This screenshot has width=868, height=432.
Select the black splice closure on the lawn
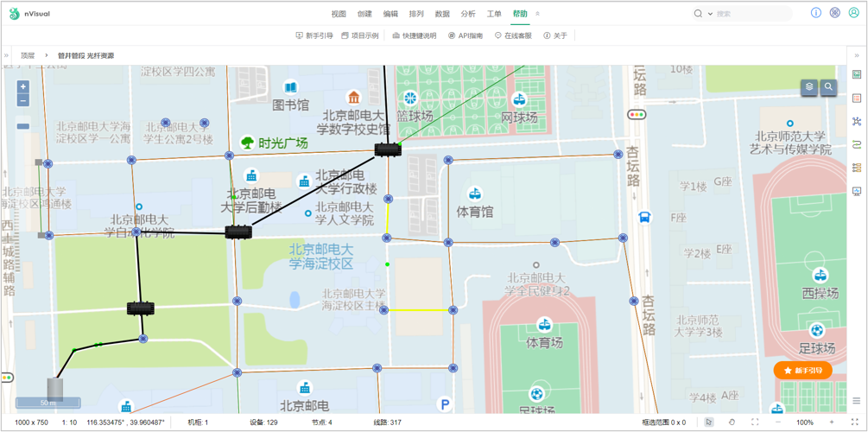(141, 308)
